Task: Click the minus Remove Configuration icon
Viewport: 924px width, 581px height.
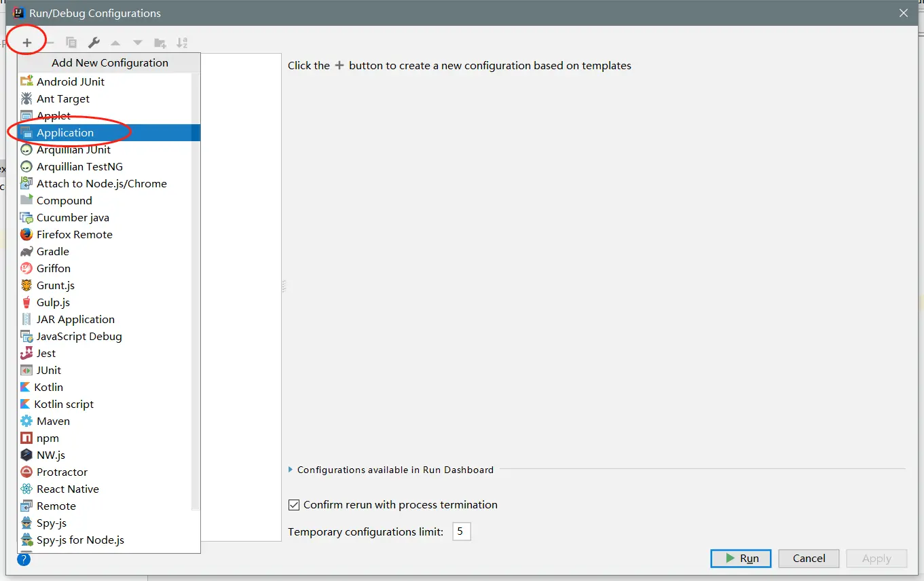Action: click(50, 43)
